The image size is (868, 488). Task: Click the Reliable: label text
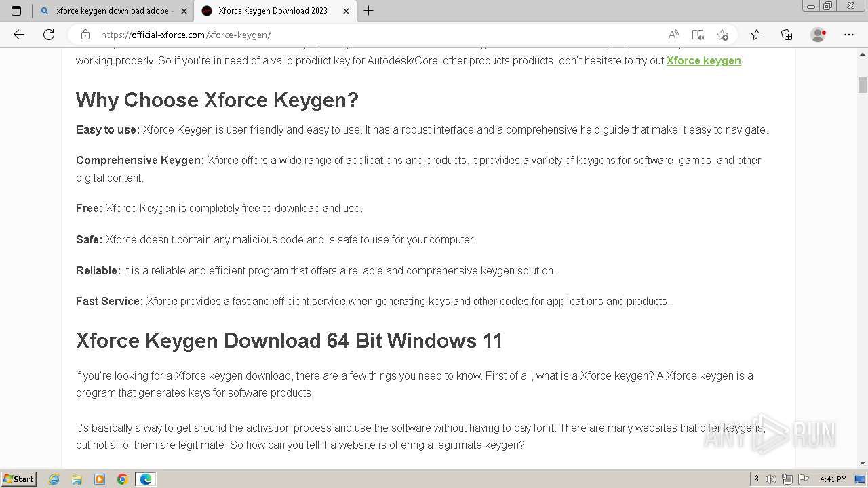pyautogui.click(x=98, y=270)
